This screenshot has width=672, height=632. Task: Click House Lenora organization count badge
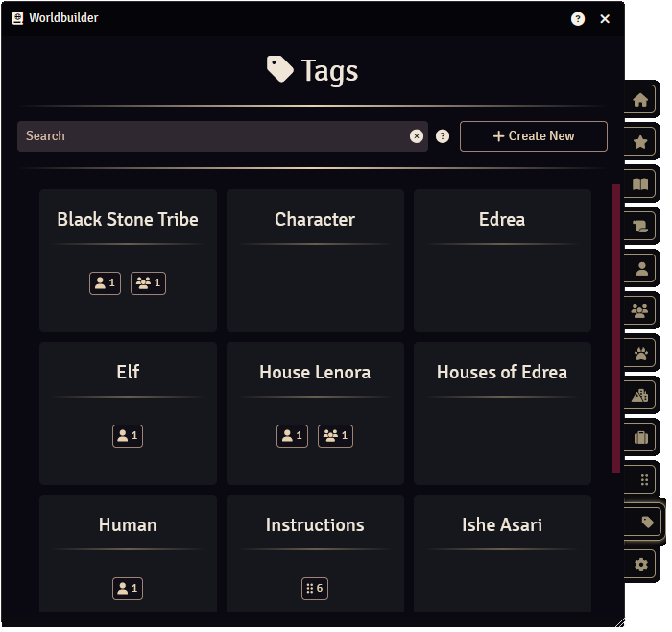[335, 436]
